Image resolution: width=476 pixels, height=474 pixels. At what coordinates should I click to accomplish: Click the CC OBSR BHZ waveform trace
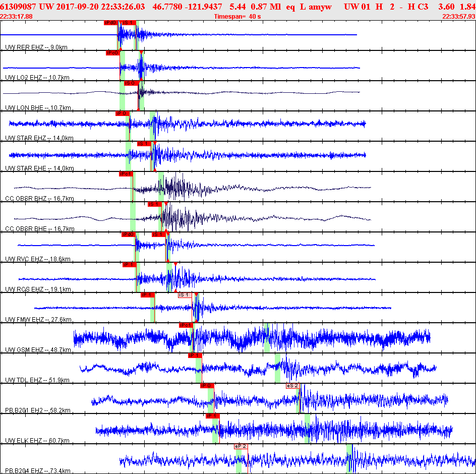click(193, 188)
